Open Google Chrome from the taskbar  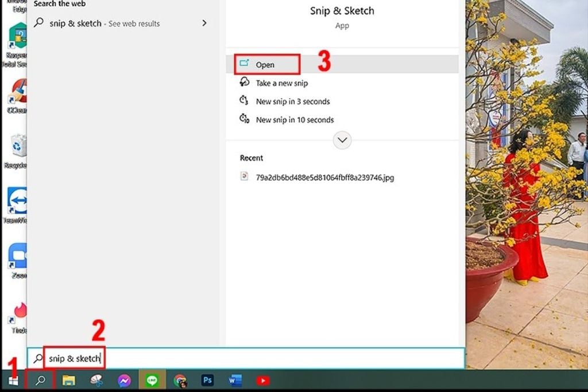[x=180, y=381]
